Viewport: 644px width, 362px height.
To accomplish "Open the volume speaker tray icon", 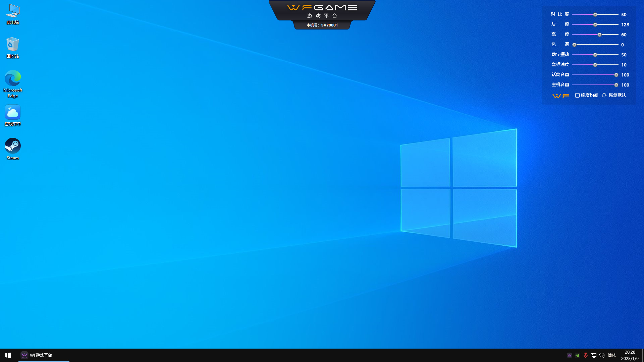I will pos(602,355).
